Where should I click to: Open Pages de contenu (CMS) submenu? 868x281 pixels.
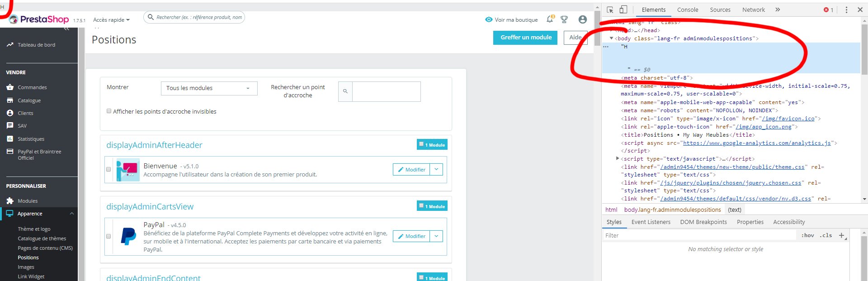pos(45,248)
